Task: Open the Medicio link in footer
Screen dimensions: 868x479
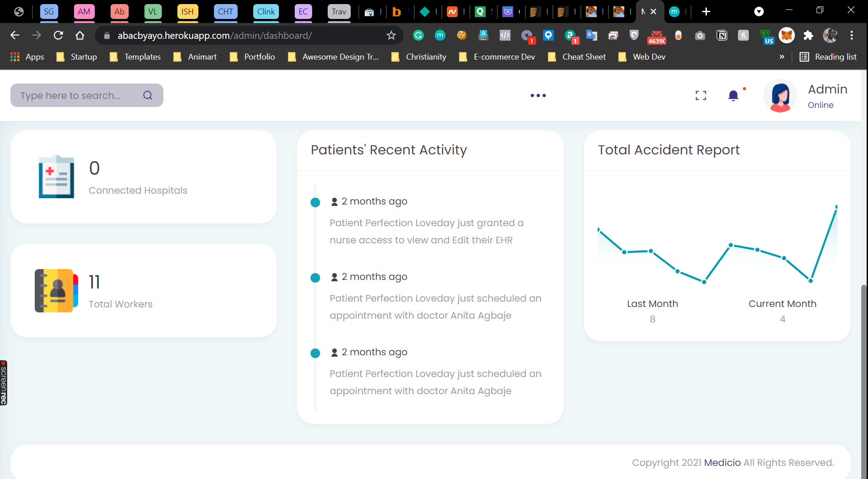Action: click(x=722, y=462)
